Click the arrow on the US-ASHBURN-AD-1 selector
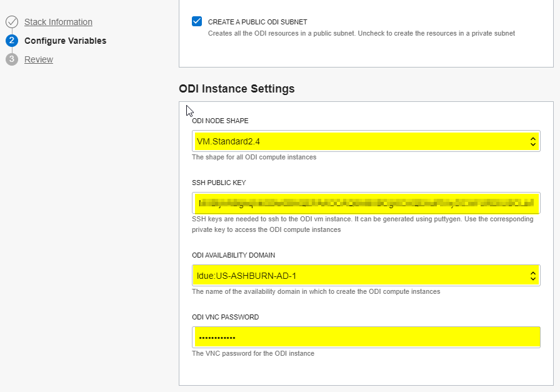Viewport: 560px width, 392px height. (x=532, y=275)
